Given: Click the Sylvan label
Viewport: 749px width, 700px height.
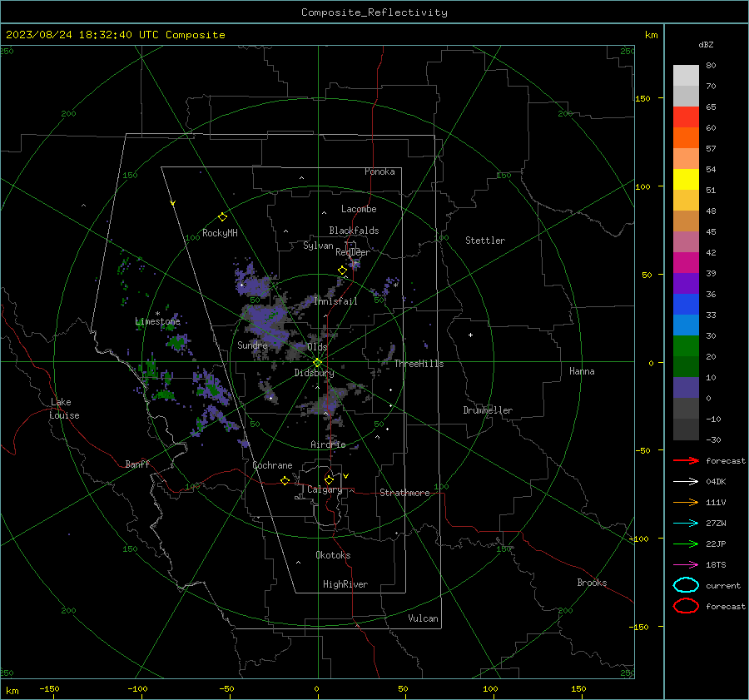Looking at the screenshot, I should pyautogui.click(x=318, y=246).
